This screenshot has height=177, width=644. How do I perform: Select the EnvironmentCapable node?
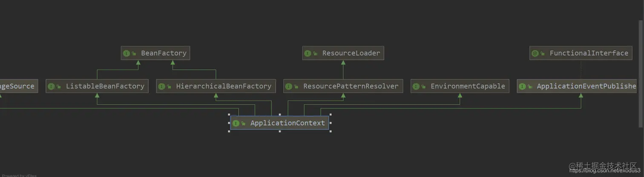tap(460, 86)
